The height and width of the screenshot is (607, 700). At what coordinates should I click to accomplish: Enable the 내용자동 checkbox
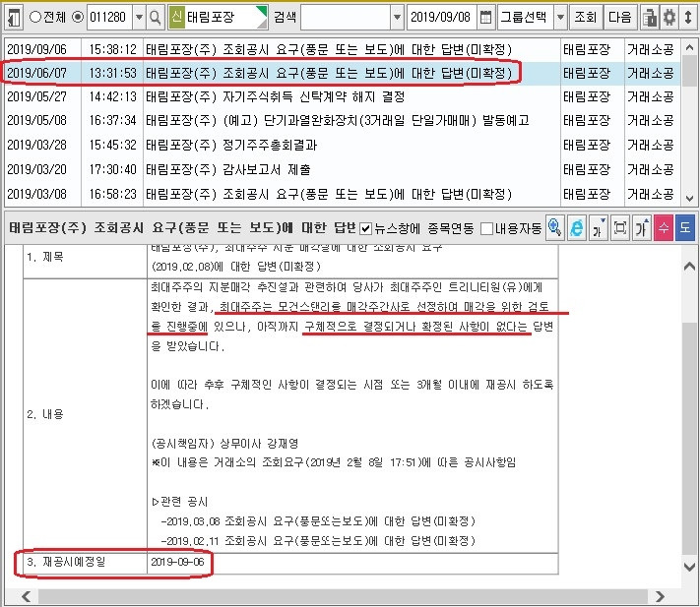[487, 229]
